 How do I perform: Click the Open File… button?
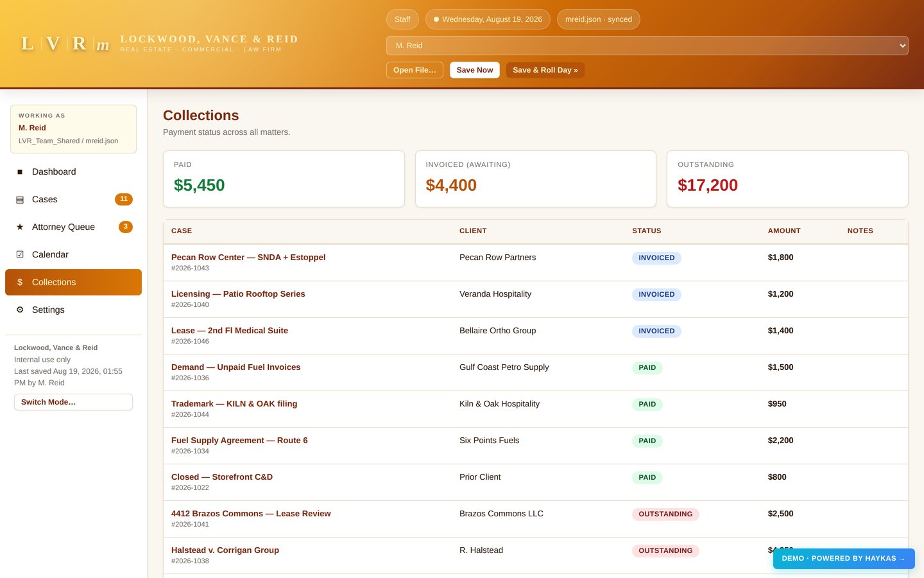(x=415, y=70)
